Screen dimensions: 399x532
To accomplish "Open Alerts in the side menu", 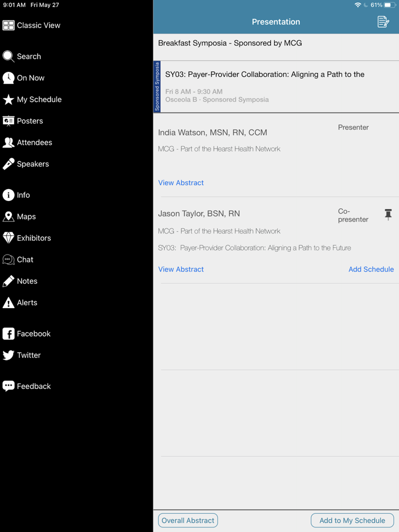I will pos(27,302).
